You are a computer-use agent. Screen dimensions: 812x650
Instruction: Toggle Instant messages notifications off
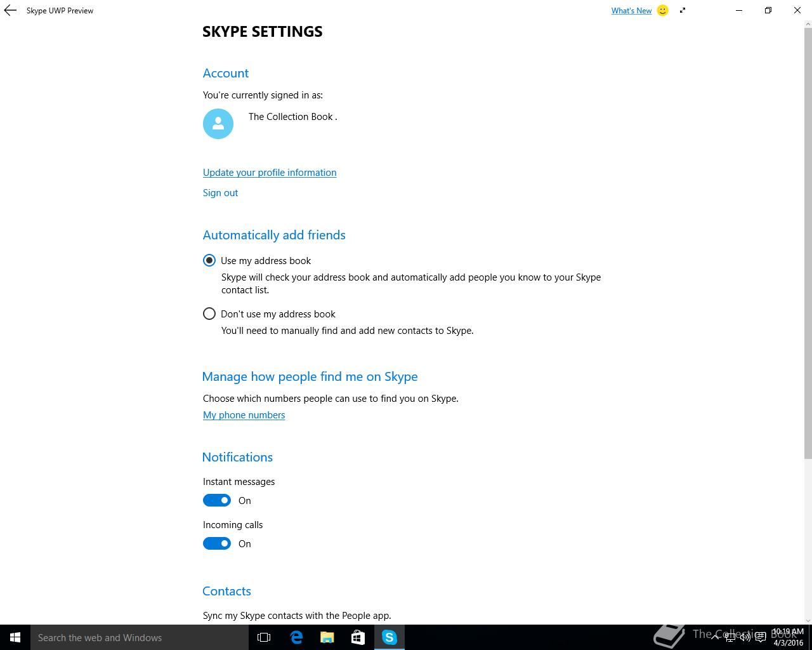click(x=217, y=500)
